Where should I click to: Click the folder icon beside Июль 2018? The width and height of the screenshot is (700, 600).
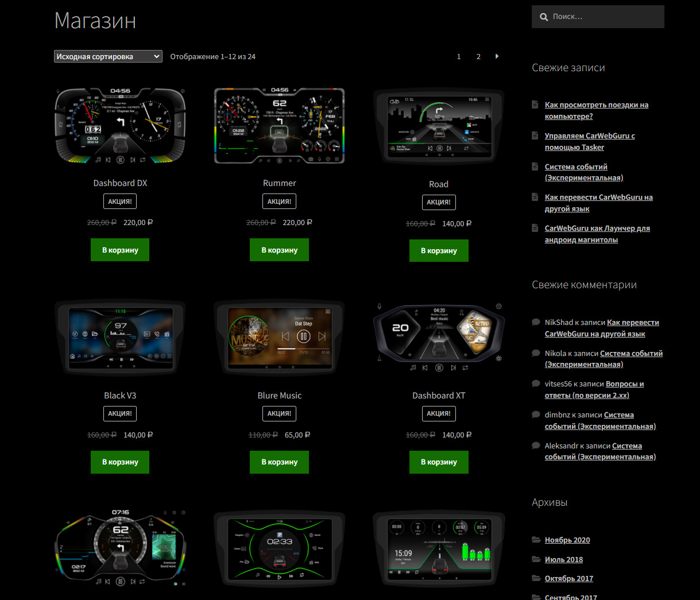pos(536,559)
